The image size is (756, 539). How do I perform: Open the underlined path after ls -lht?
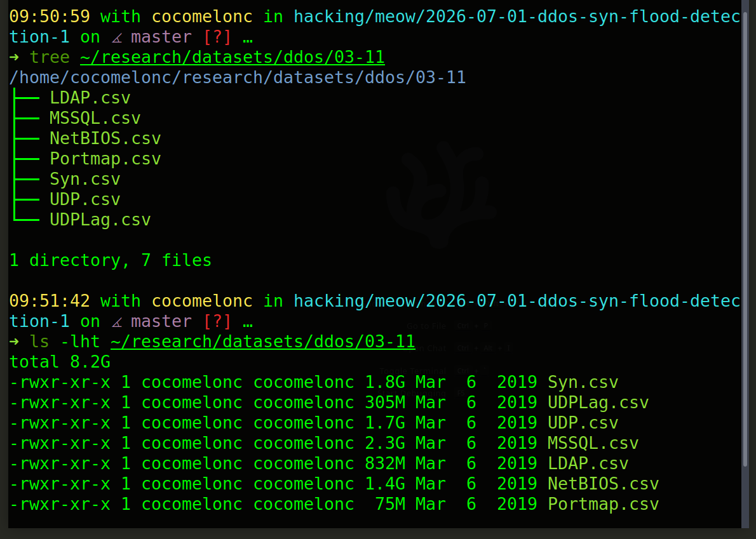[x=263, y=342]
